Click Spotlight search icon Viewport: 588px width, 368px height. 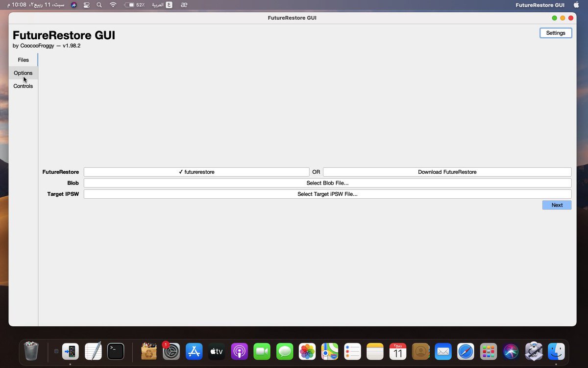click(x=99, y=5)
